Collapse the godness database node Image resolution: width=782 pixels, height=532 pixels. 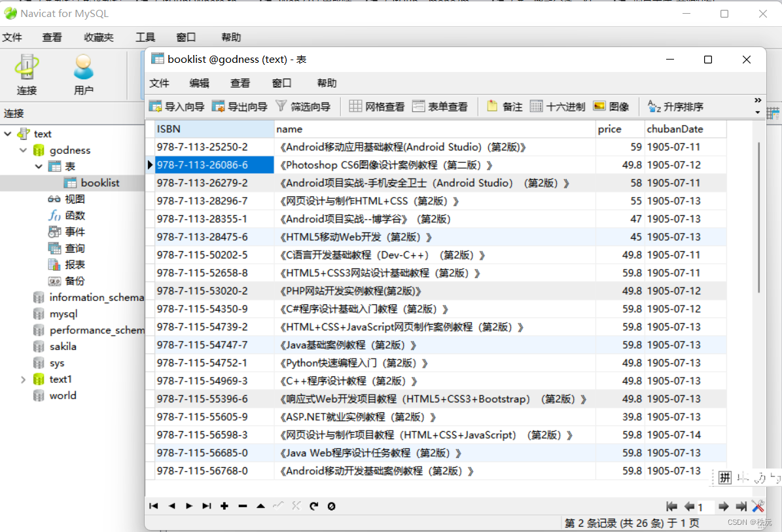(x=24, y=150)
